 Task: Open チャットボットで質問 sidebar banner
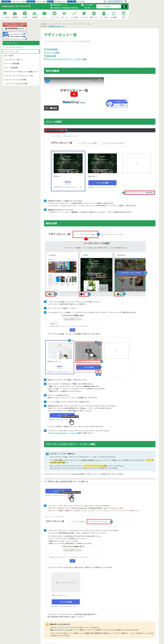point(14,36)
